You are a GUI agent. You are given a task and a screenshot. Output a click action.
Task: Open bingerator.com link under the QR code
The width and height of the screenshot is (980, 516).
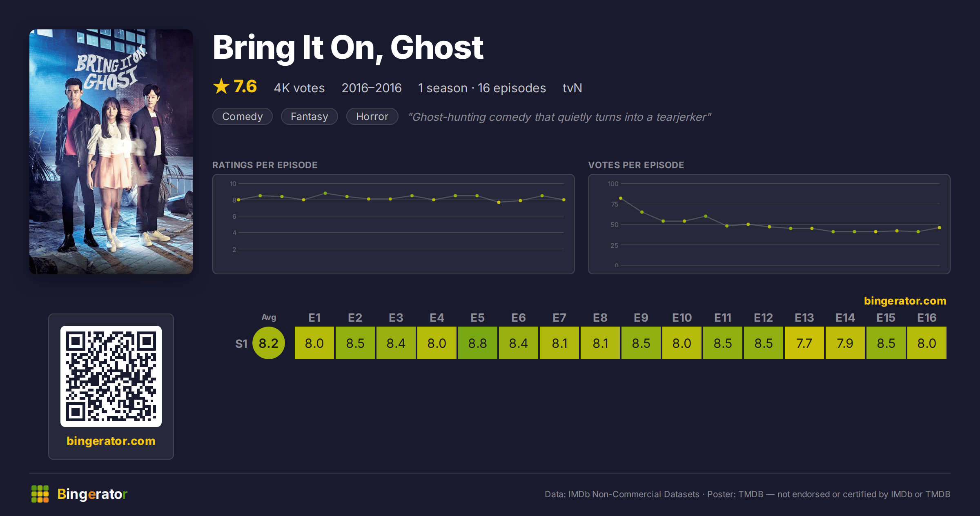(x=111, y=441)
